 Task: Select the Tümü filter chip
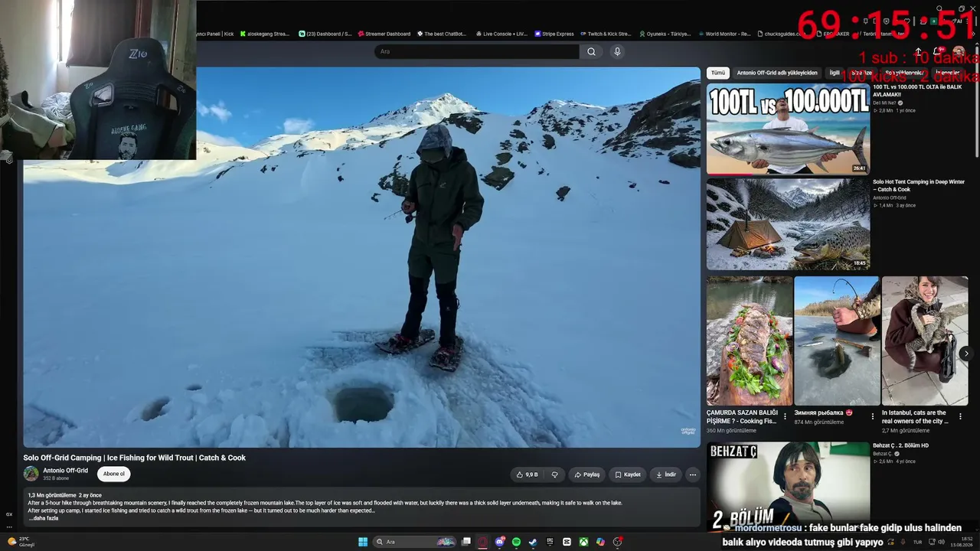tap(717, 73)
